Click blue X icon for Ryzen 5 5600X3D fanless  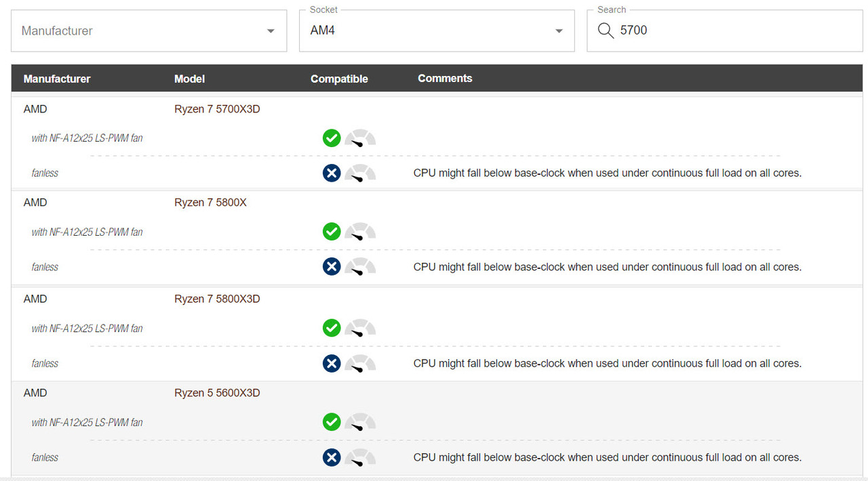pos(331,457)
